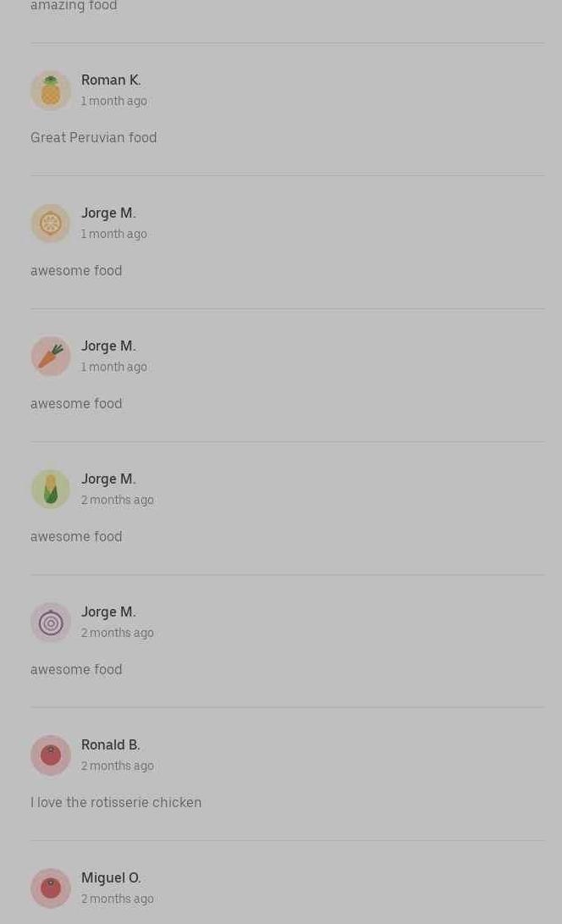Image resolution: width=562 pixels, height=924 pixels.
Task: Click the citrus slice avatar icon
Action: tap(51, 224)
